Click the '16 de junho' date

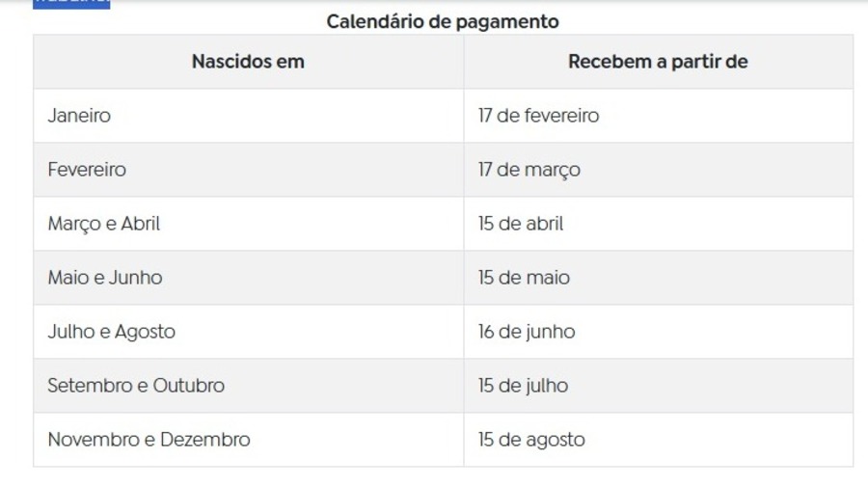[527, 332]
